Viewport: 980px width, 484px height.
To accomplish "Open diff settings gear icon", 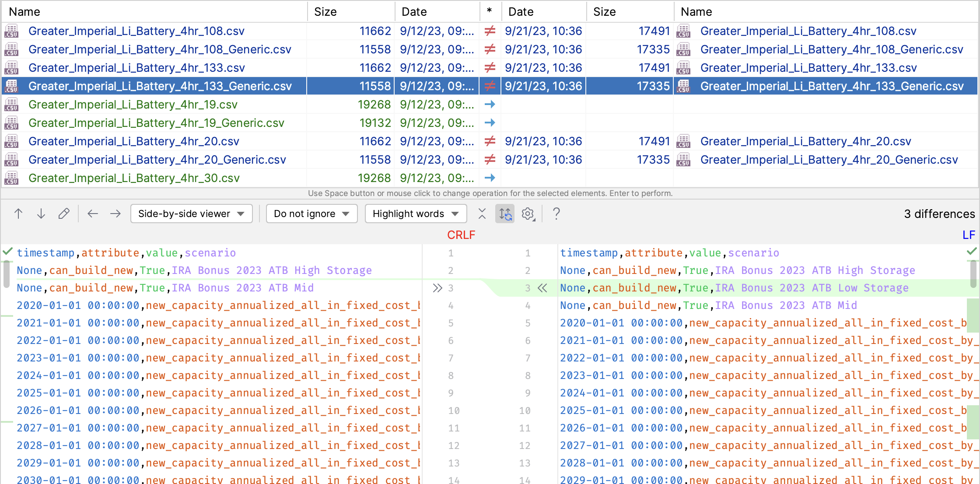I will pos(528,214).
